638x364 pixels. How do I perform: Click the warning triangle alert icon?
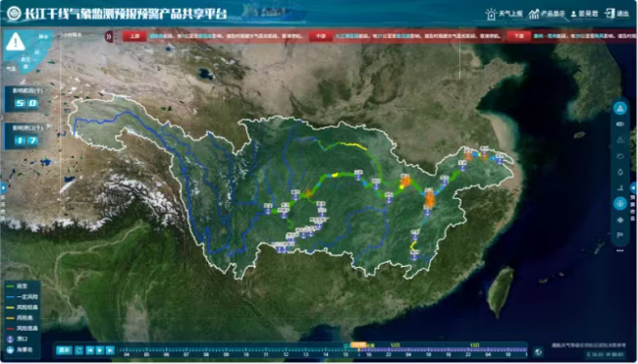click(16, 41)
